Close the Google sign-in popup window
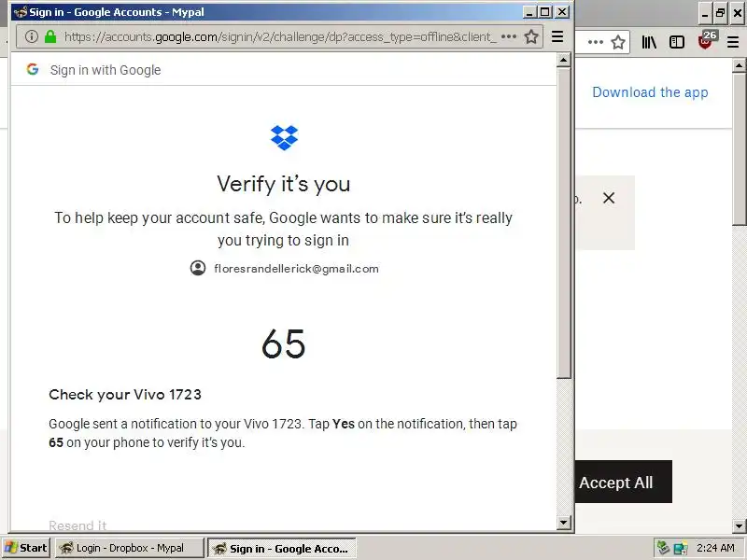 563,12
